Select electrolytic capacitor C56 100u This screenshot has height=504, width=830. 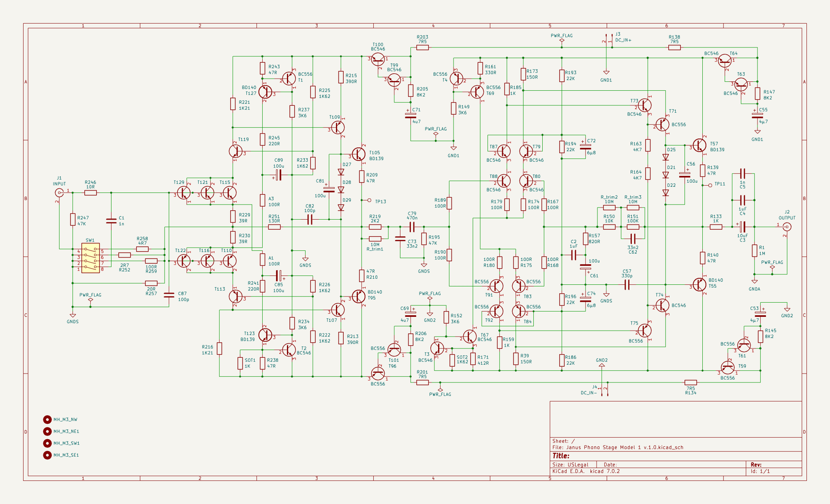click(x=685, y=175)
